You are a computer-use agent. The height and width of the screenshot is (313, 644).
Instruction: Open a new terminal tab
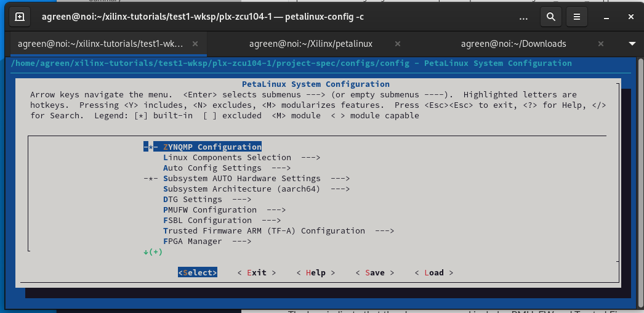20,17
